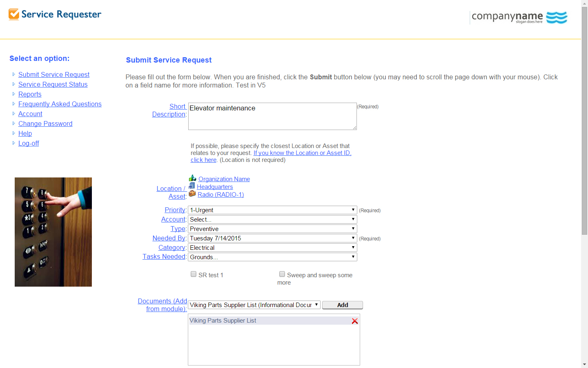The width and height of the screenshot is (588, 368).
Task: Open the documents dropdown Viking Parts Supplier List
Action: (254, 305)
